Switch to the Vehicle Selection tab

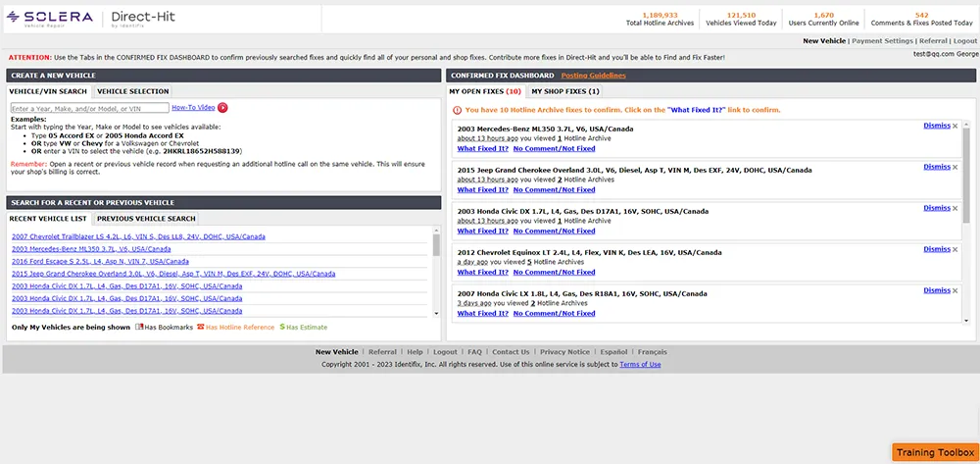(x=132, y=91)
